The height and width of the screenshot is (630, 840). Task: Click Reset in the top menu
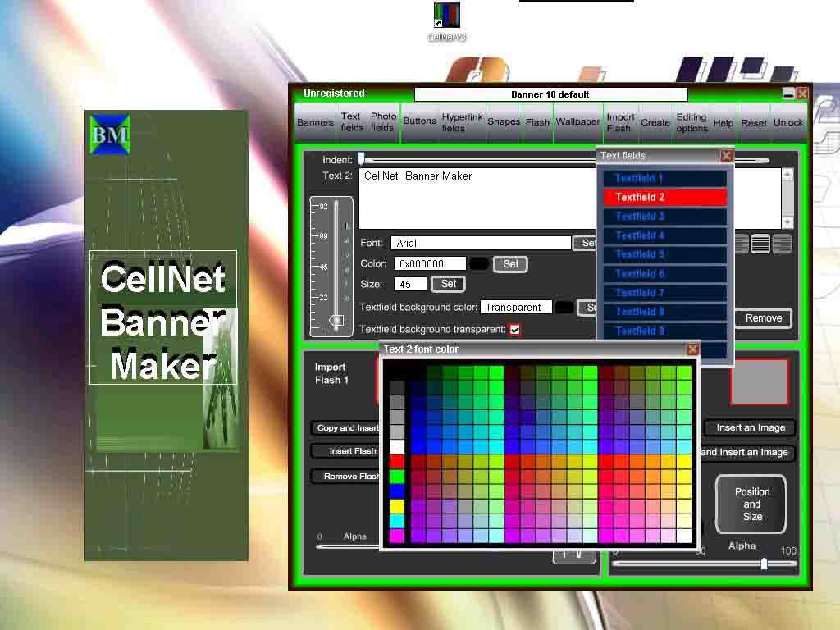[754, 123]
